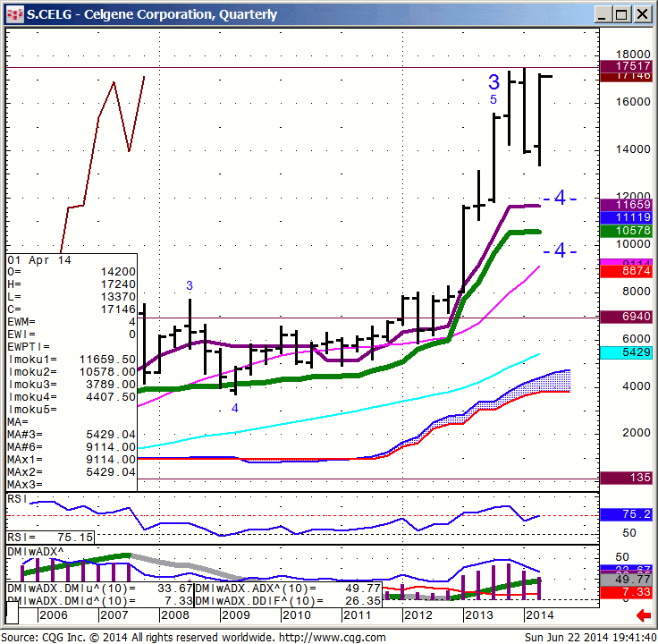Screen dimensions: 658x644
Task: Click the DMId^(10)= 7.33 value
Action: point(100,601)
